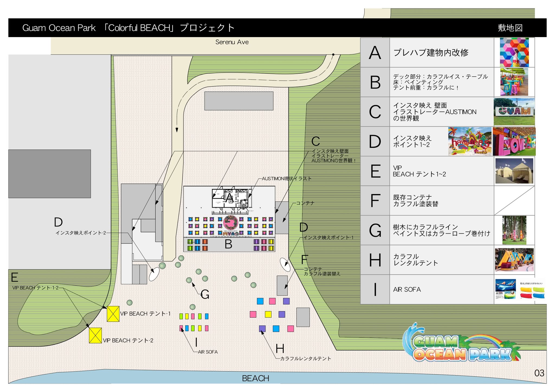Viewport: 555px width, 392px height.
Task: Click the wrapped trees photo for item G
Action: [x=514, y=230]
